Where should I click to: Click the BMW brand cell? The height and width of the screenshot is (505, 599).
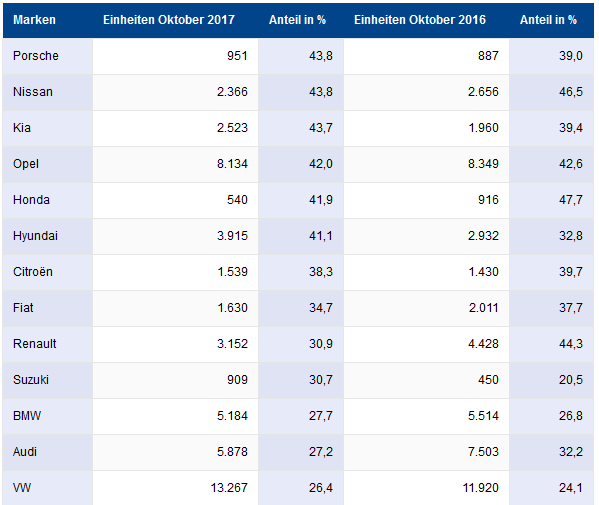(x=48, y=416)
